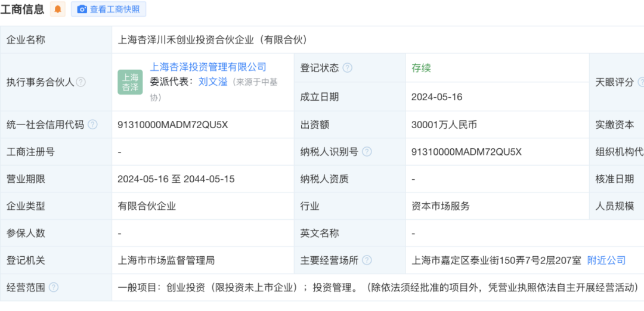Click the 英文名称 label cell
644x311 pixels.
point(350,234)
